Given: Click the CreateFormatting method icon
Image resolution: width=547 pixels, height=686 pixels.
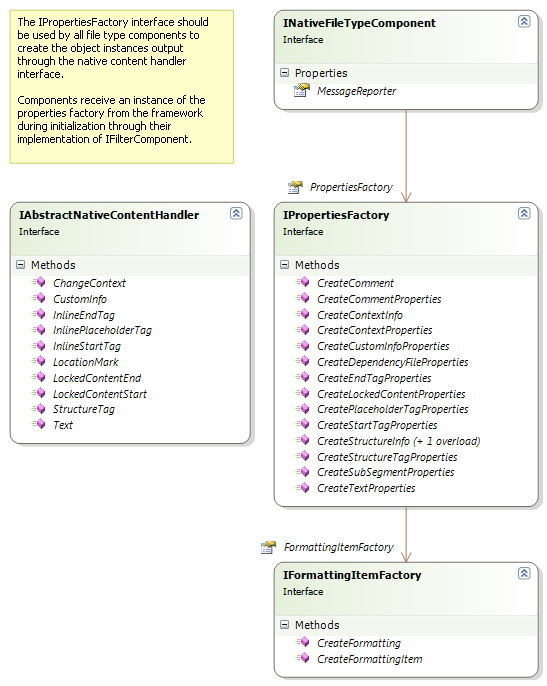Looking at the screenshot, I should (303, 642).
